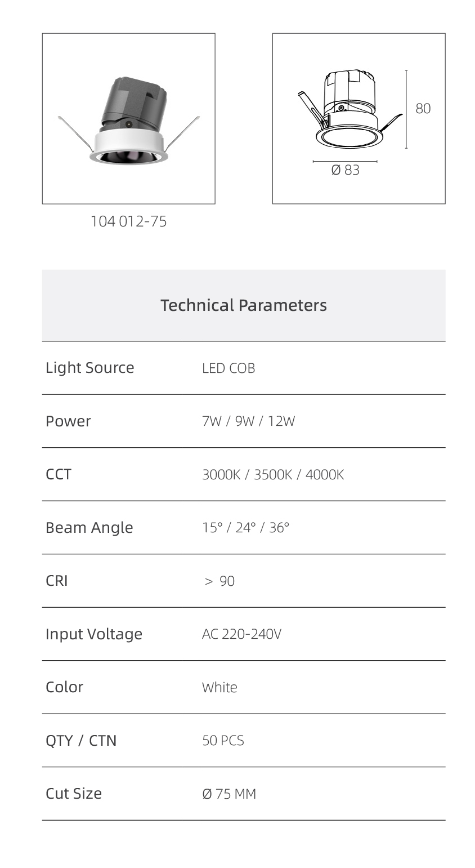475x868 pixels.
Task: Select the 15° / 24° / 36° value
Action: [246, 528]
